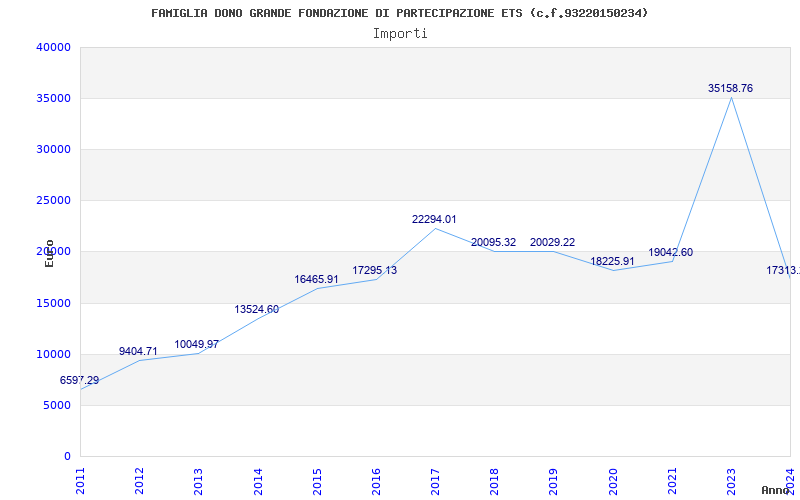Click y-axis value 5000
800x500 pixels.
[57, 406]
